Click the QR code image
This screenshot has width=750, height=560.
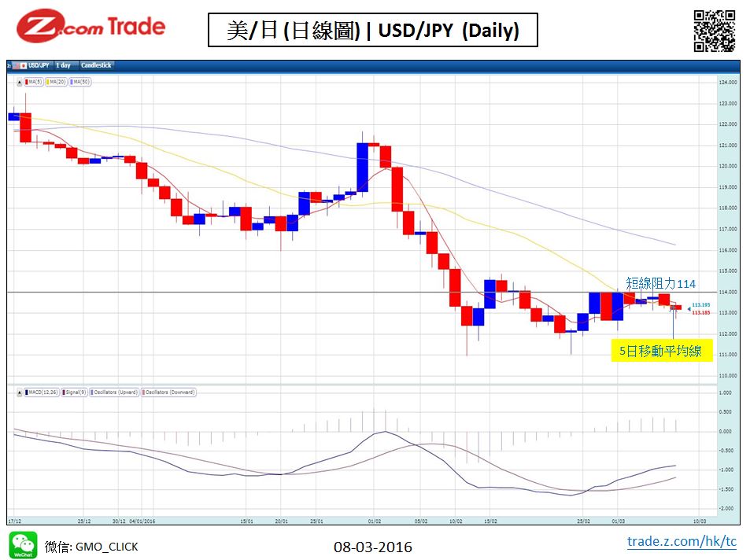(715, 31)
